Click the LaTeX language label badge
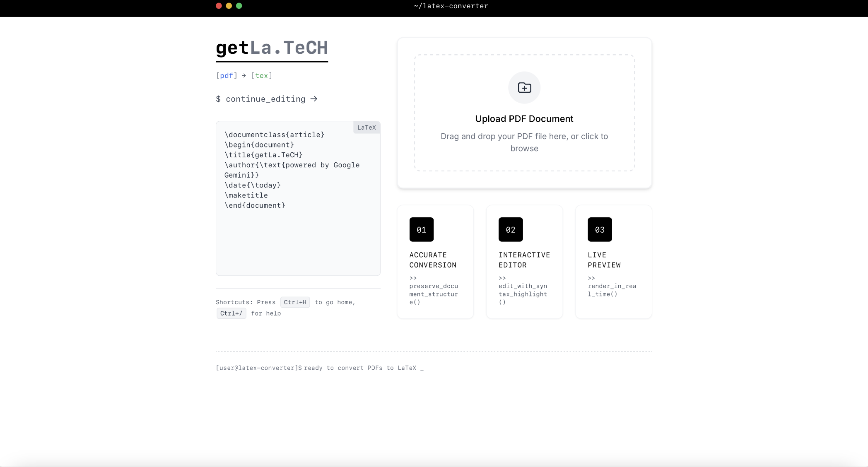The height and width of the screenshot is (467, 868). click(x=366, y=128)
